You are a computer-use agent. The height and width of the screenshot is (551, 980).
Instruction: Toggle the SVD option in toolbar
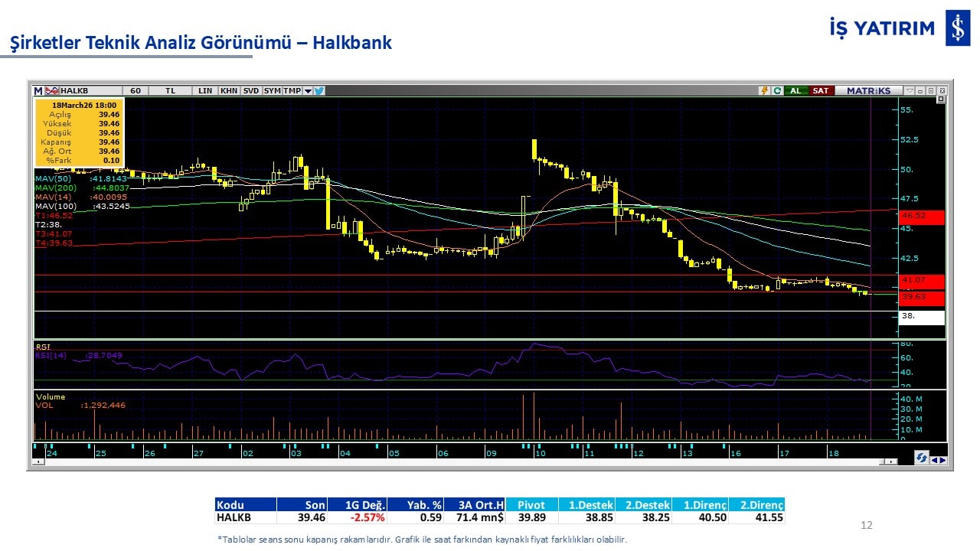tap(251, 90)
